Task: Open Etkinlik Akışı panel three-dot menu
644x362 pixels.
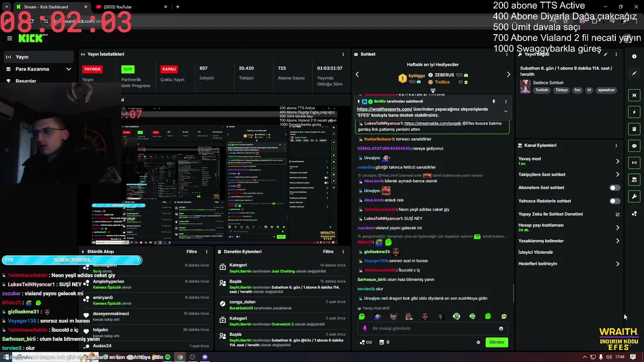Action: [x=206, y=251]
